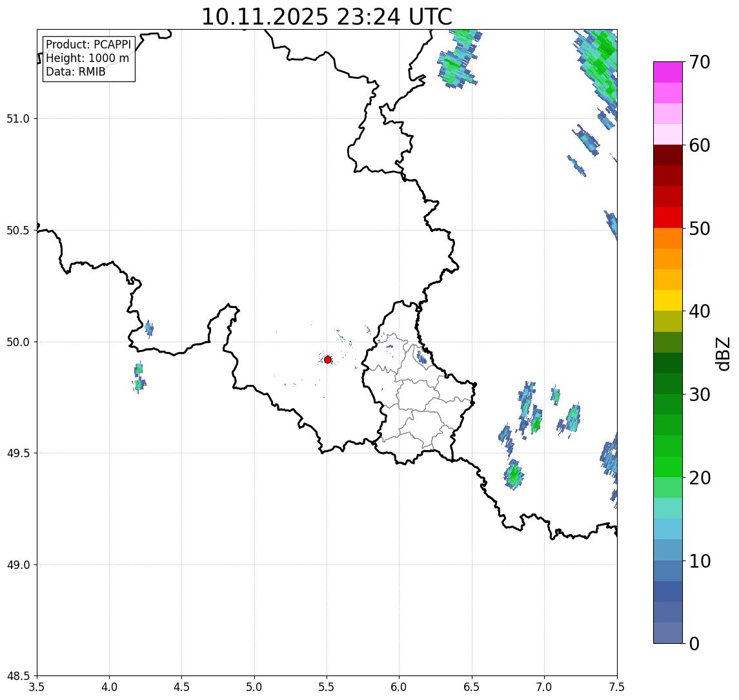Click colorbar tick label 30

click(700, 395)
